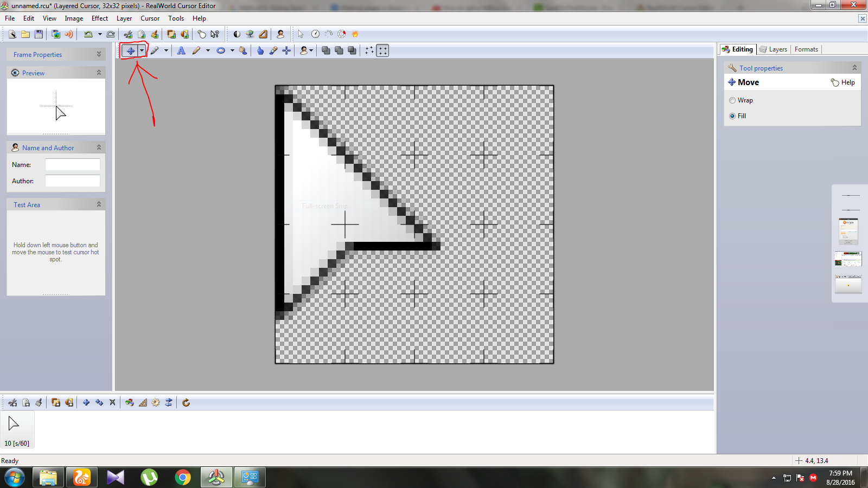Collapse the Test Area panel

coord(98,204)
